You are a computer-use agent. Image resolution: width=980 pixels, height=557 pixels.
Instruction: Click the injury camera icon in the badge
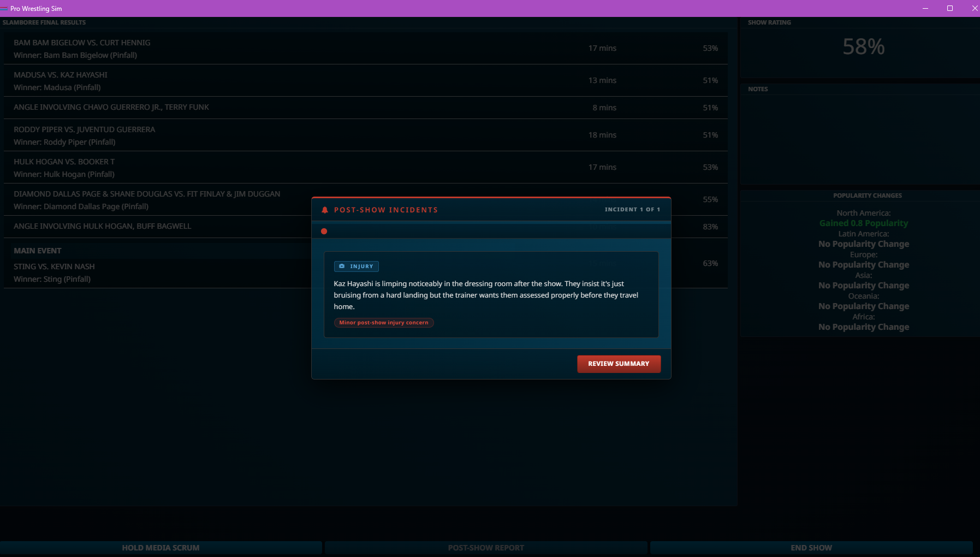[x=342, y=266]
